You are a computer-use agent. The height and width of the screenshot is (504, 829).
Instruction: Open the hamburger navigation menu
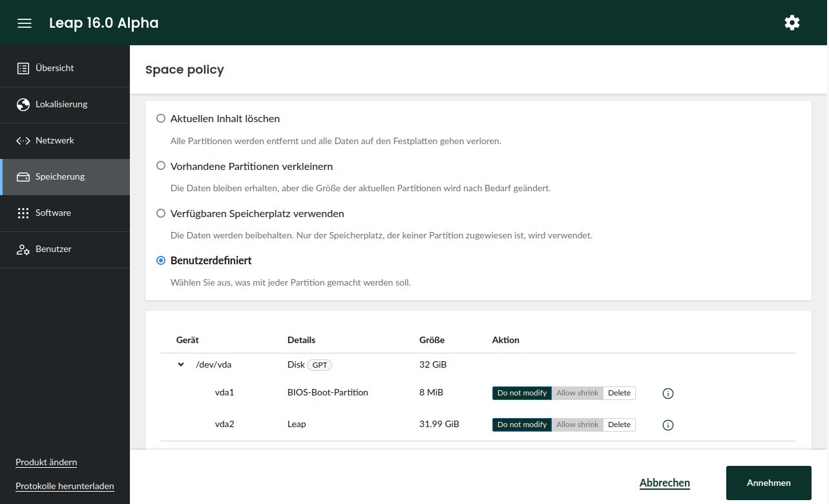coord(25,23)
